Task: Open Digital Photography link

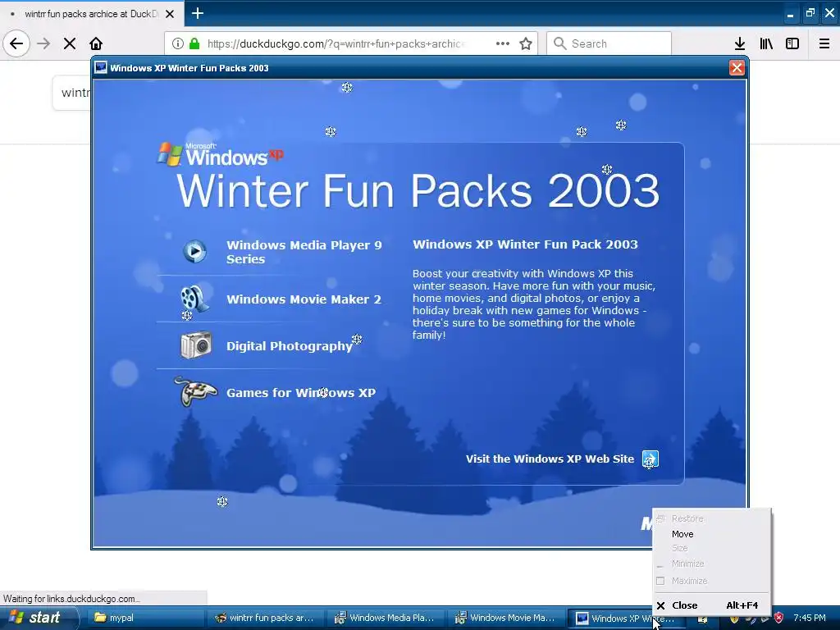Action: tap(290, 346)
